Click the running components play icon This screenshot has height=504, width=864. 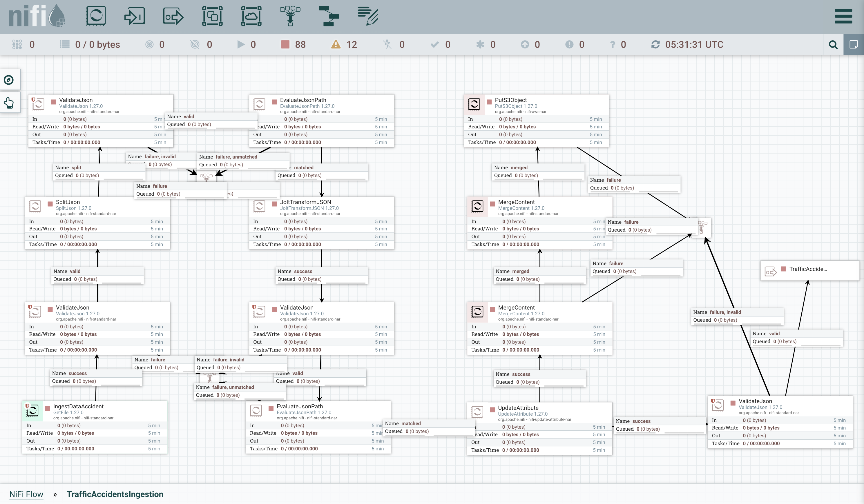click(241, 45)
